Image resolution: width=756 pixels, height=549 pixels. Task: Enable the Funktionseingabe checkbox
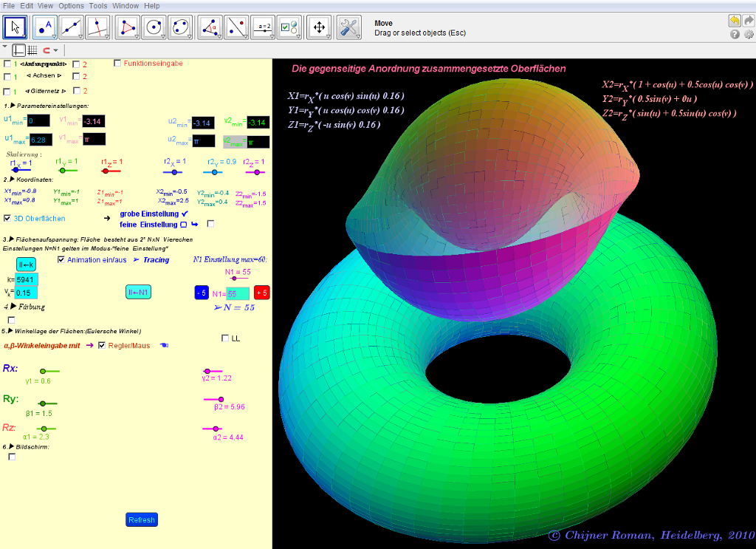pyautogui.click(x=117, y=64)
